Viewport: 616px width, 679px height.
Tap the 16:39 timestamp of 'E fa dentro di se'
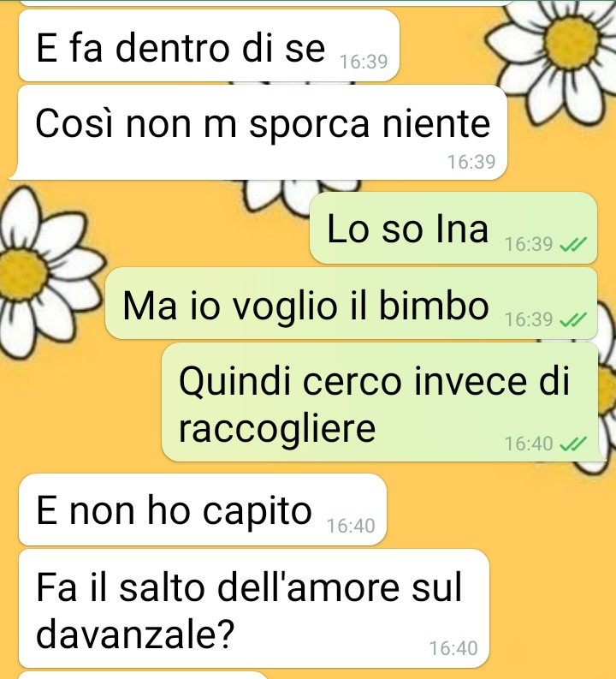364,62
